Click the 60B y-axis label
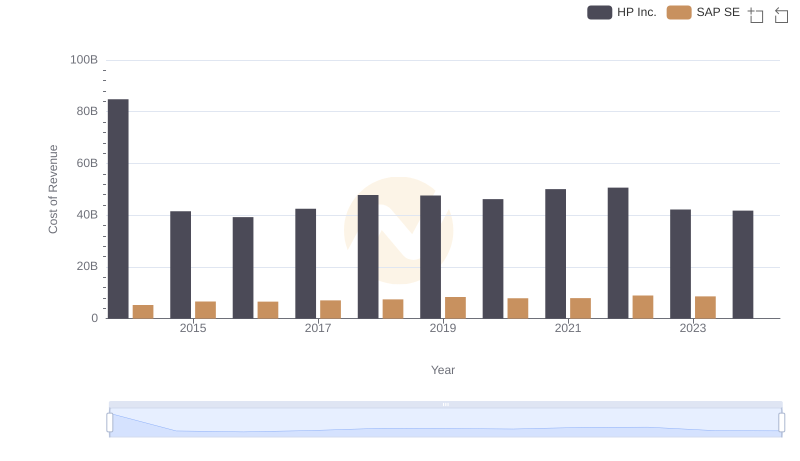 87,163
